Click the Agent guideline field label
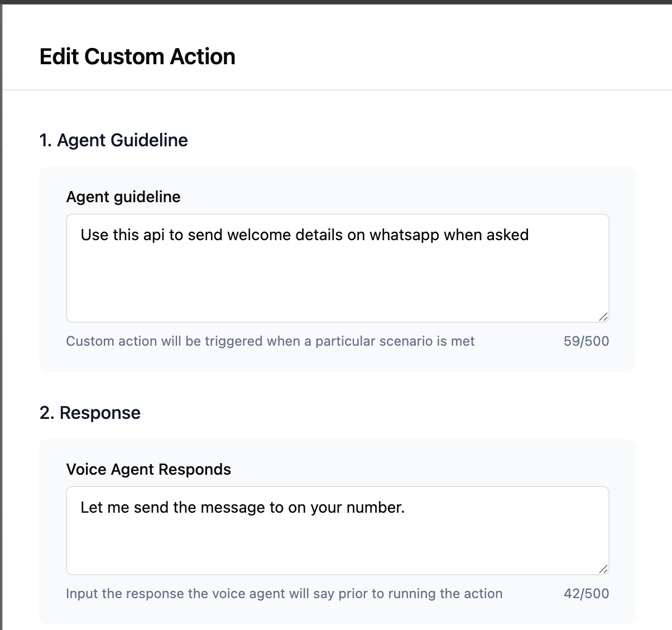Image resolution: width=672 pixels, height=630 pixels. click(123, 197)
